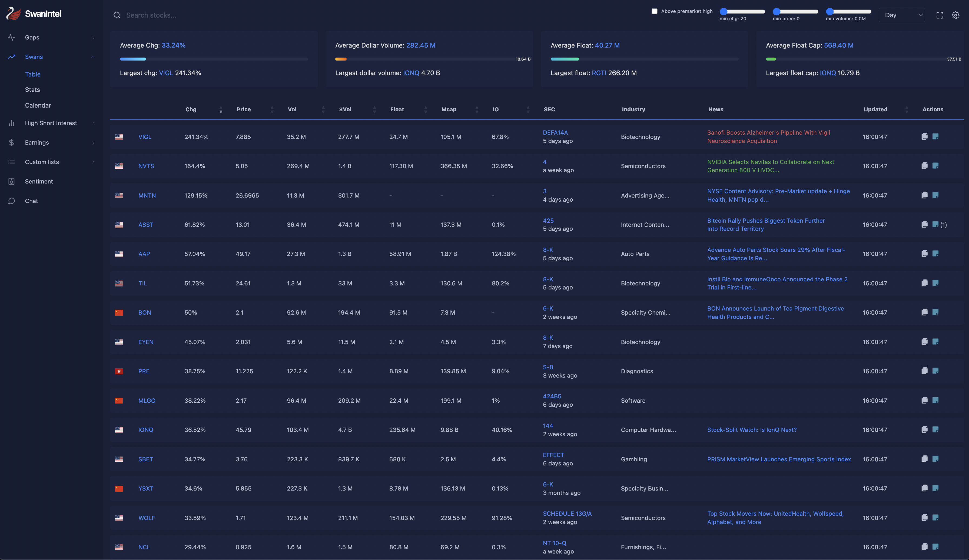This screenshot has width=969, height=560.
Task: Sort by Float column arrows
Action: [x=425, y=110]
